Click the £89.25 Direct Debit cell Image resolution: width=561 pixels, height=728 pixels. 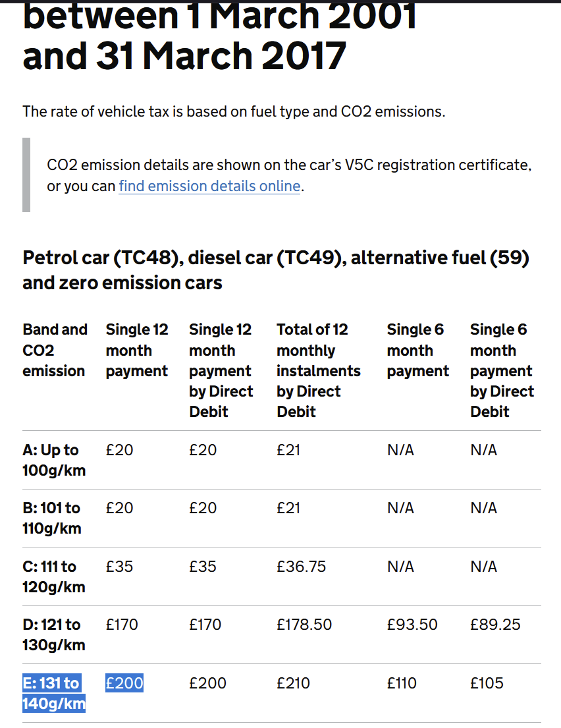495,625
